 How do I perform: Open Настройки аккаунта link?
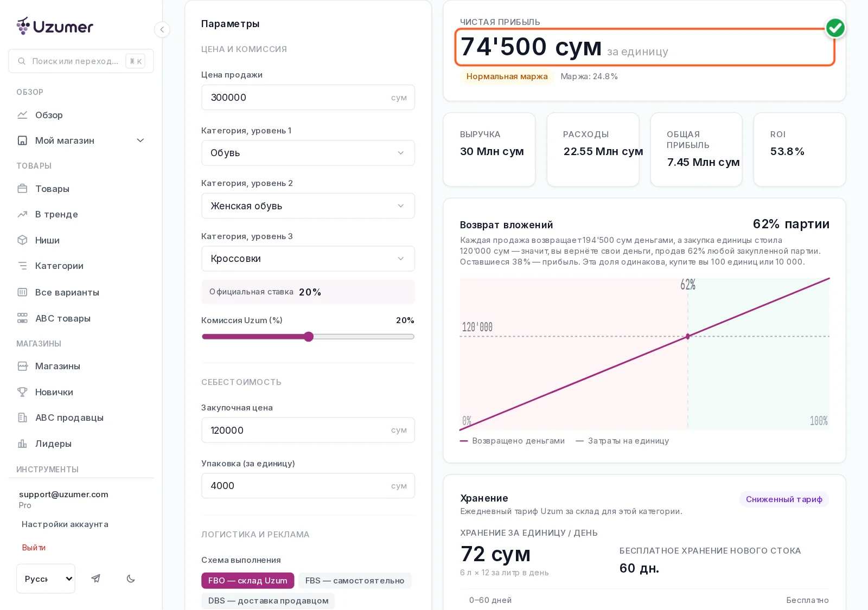[x=65, y=524]
